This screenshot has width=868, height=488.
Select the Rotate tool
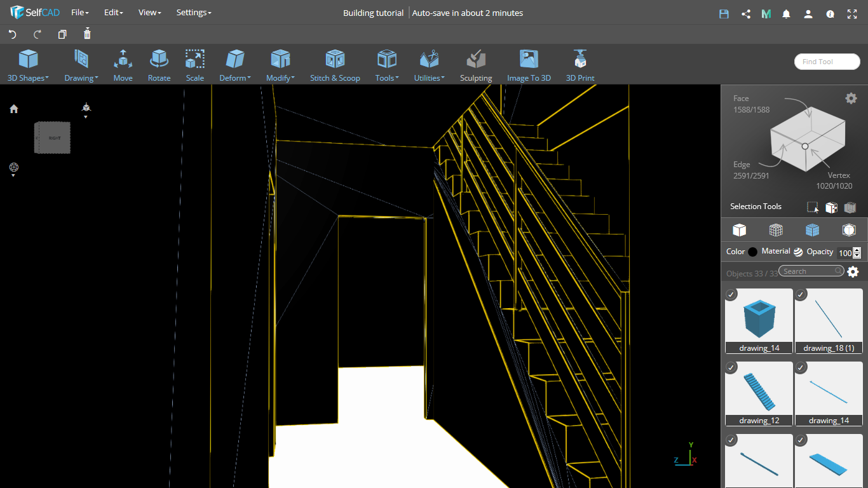(159, 66)
